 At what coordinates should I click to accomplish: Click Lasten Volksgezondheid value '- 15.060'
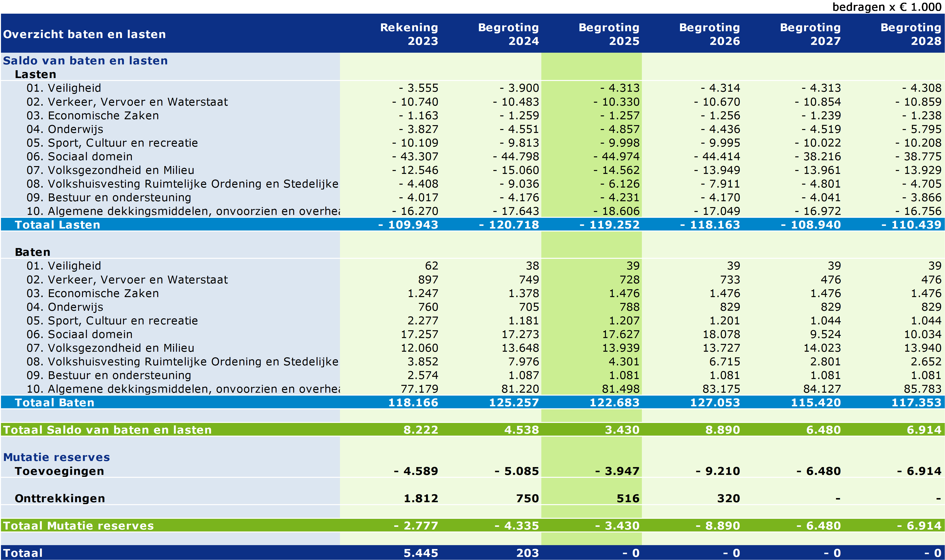[x=516, y=170]
